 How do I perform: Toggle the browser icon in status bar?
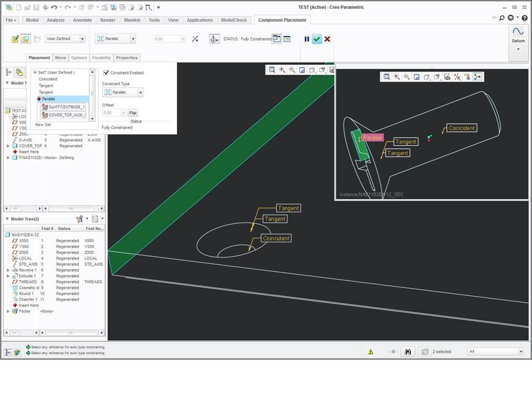coord(17,352)
